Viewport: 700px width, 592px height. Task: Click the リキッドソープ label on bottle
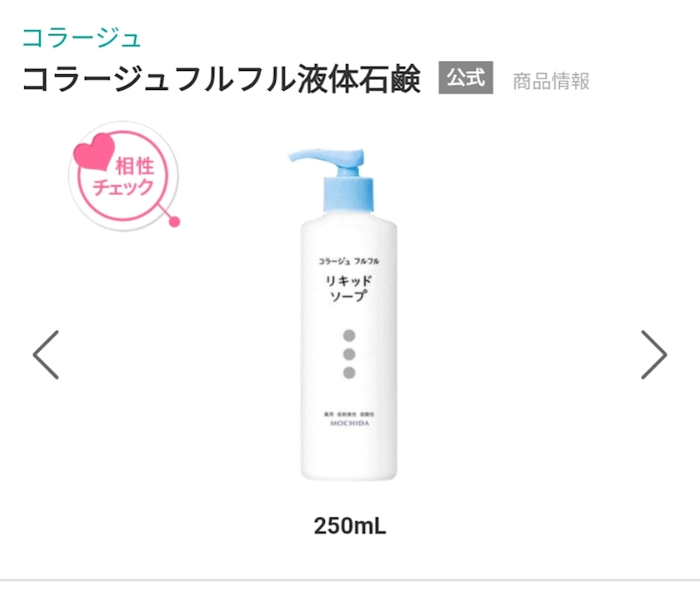348,288
